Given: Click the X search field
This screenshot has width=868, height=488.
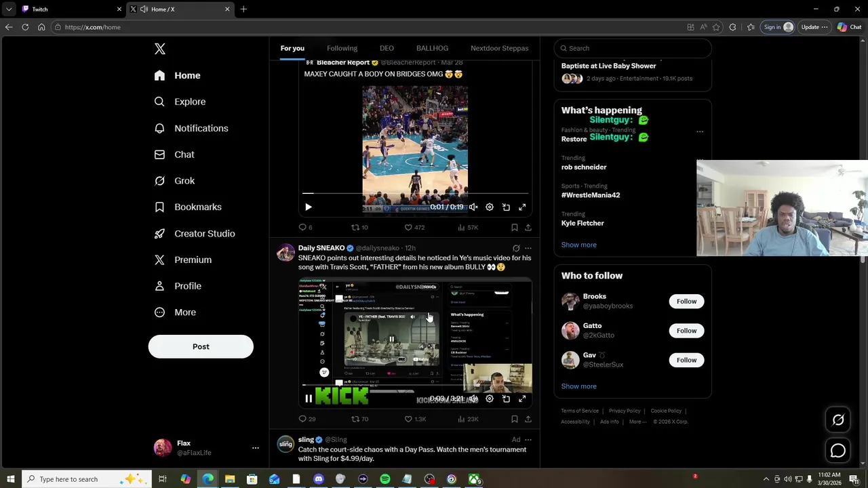Looking at the screenshot, I should (633, 48).
